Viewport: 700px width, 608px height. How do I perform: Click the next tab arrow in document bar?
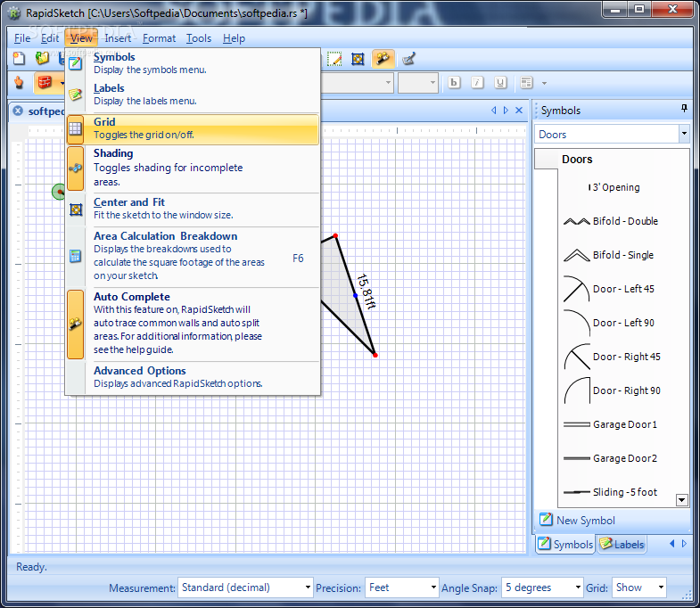506,111
